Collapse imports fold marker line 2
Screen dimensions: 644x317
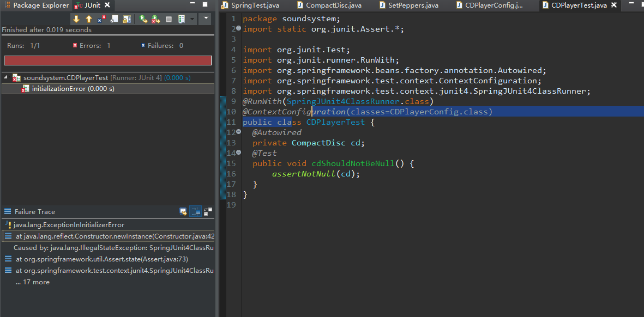239,28
